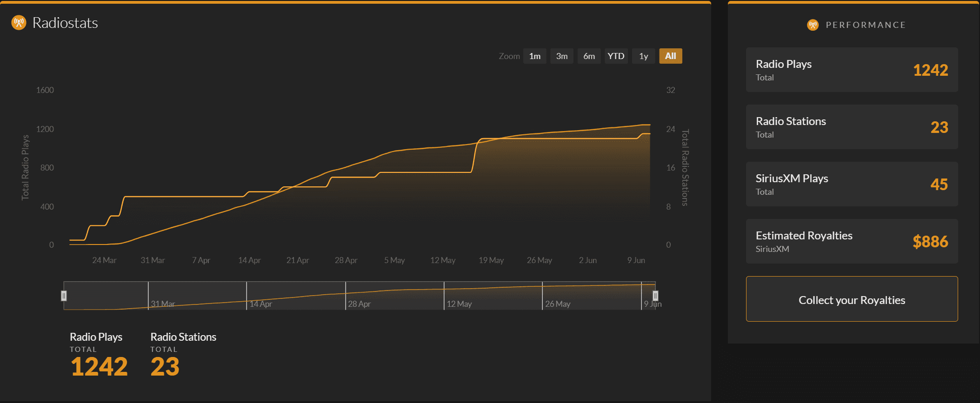Viewport: 980px width, 403px height.
Task: Set zoom range to 1m
Action: point(534,56)
